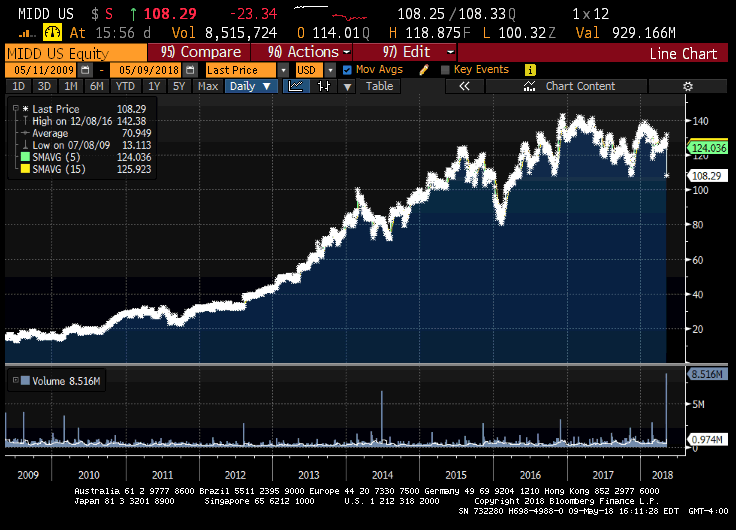Viewport: 736px width, 530px height.
Task: Collapse panel with double left chevron
Action: coord(464,86)
